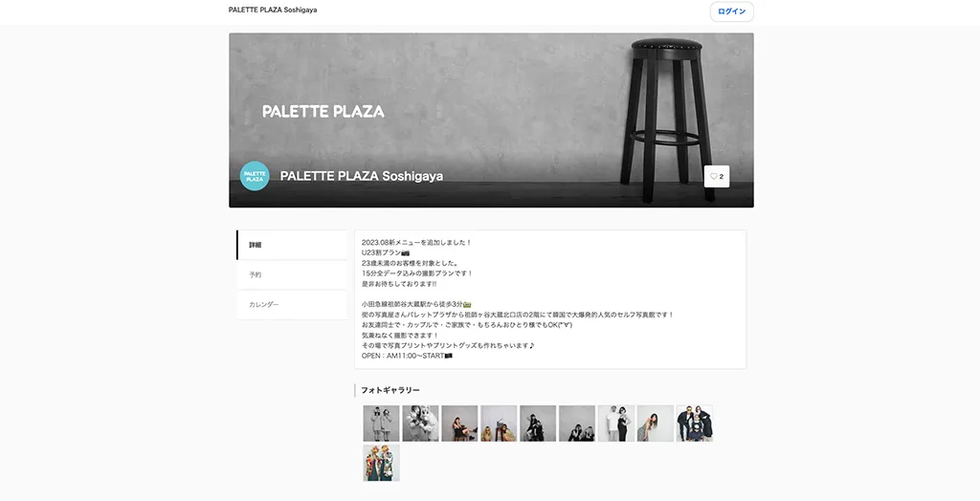Click the フォトギャラリー heading

(x=390, y=390)
